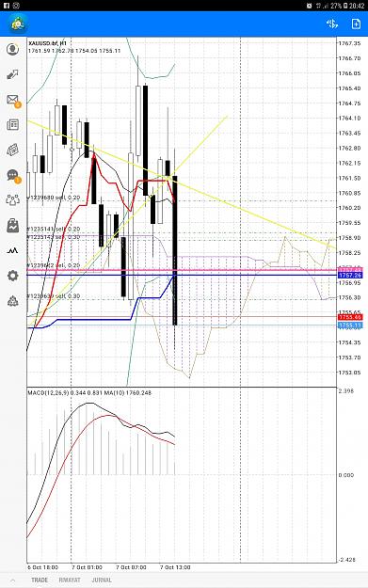This screenshot has width=368, height=588.
Task: Open the account profile icon in sidebar
Action: point(13,49)
